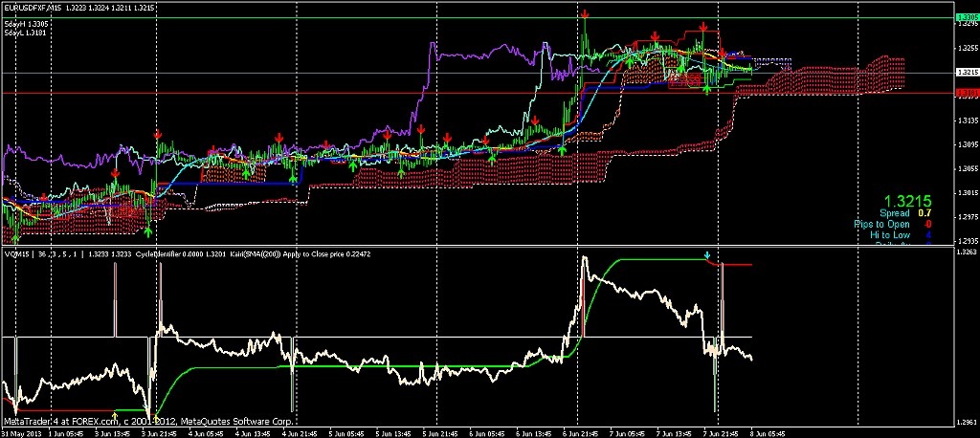The image size is (980, 438).
Task: Click the large green 1.3215 price display
Action: click(907, 201)
